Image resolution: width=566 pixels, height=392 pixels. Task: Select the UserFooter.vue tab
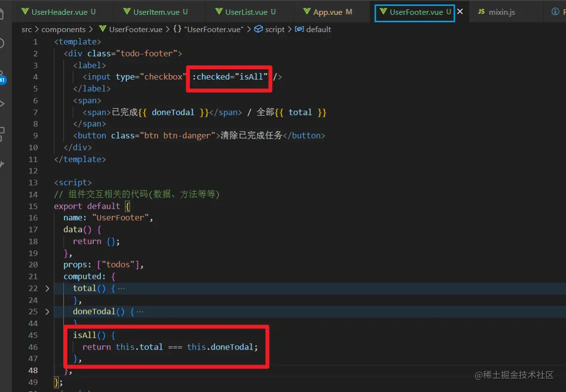(415, 12)
